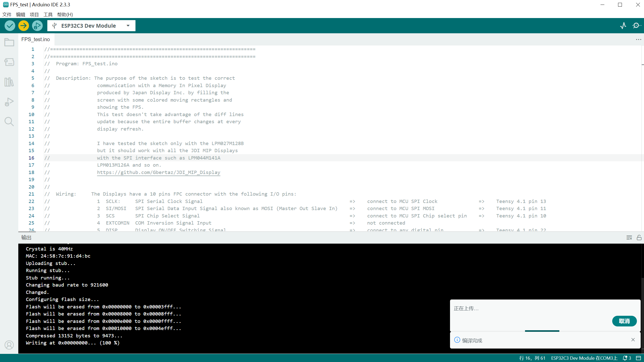Viewport: 644px width, 362px height.
Task: Click line number 21 in the gutter
Action: (x=31, y=194)
